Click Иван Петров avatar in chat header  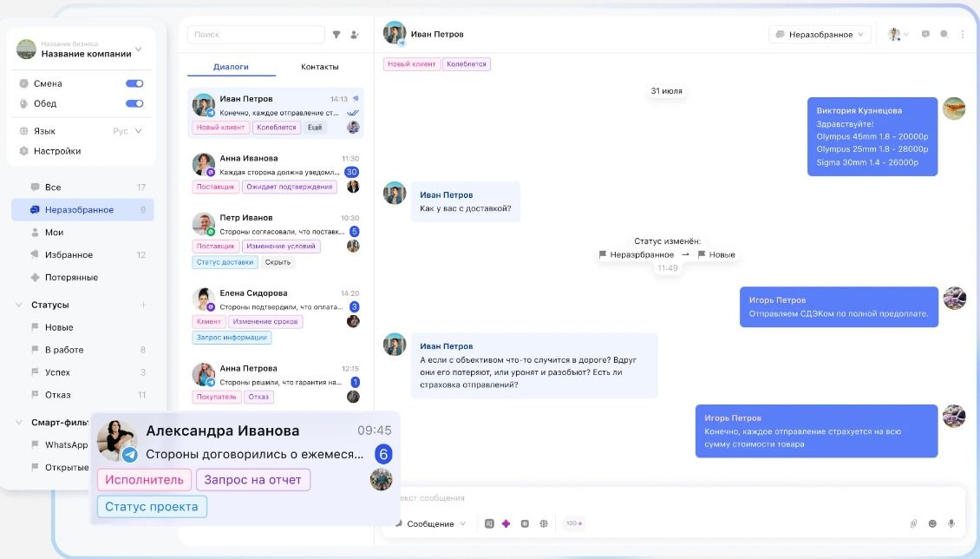point(395,34)
